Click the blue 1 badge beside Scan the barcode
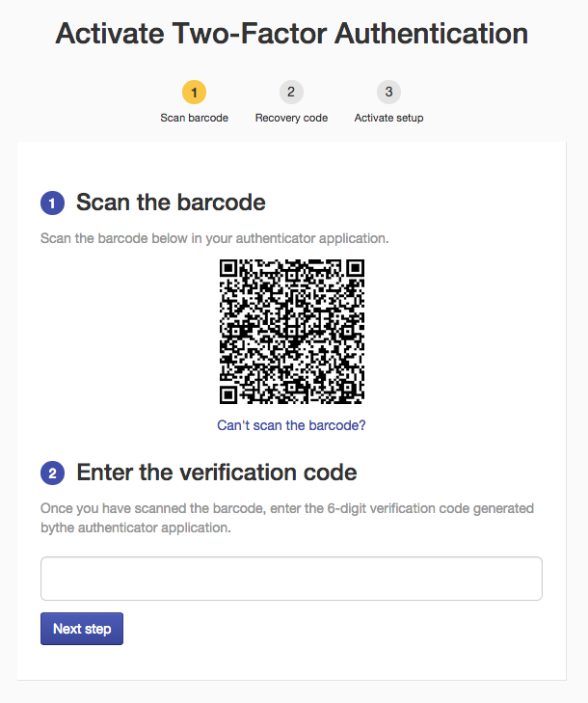 point(52,203)
